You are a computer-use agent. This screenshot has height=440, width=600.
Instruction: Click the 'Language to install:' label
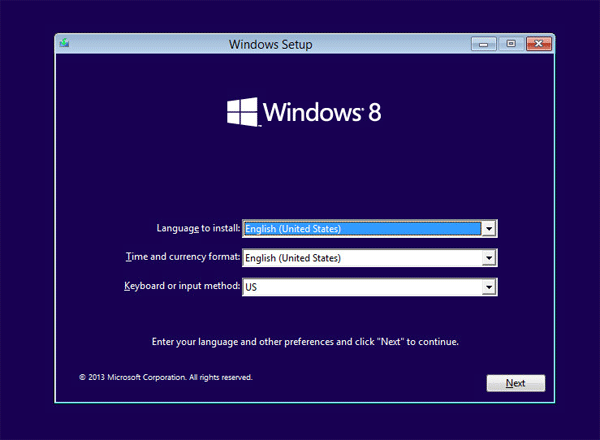point(198,228)
